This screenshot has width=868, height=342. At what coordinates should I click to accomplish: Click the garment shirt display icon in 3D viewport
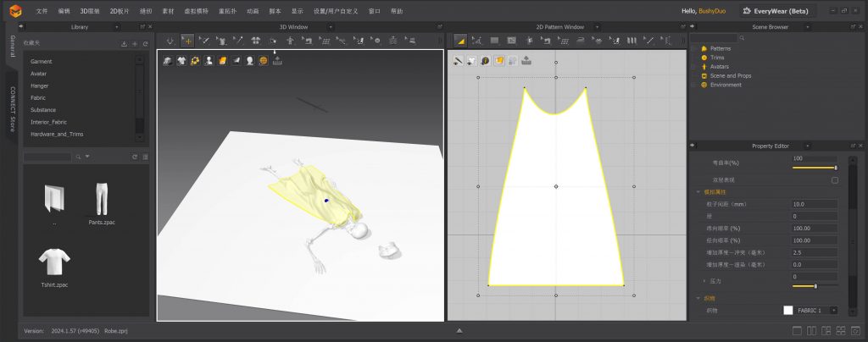(x=181, y=61)
